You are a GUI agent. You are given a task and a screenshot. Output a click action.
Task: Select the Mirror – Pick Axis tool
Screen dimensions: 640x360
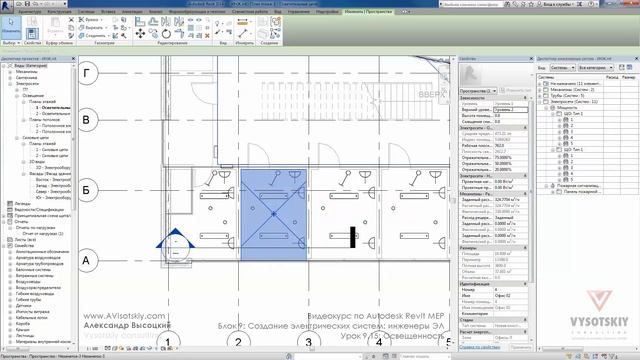[x=166, y=22]
